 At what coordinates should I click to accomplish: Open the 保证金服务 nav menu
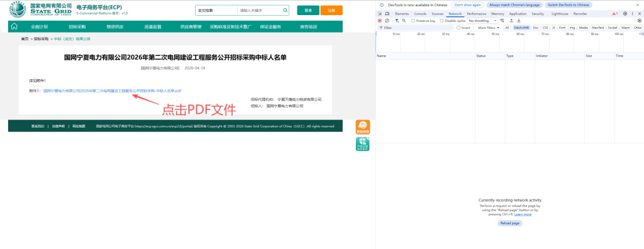point(270,26)
